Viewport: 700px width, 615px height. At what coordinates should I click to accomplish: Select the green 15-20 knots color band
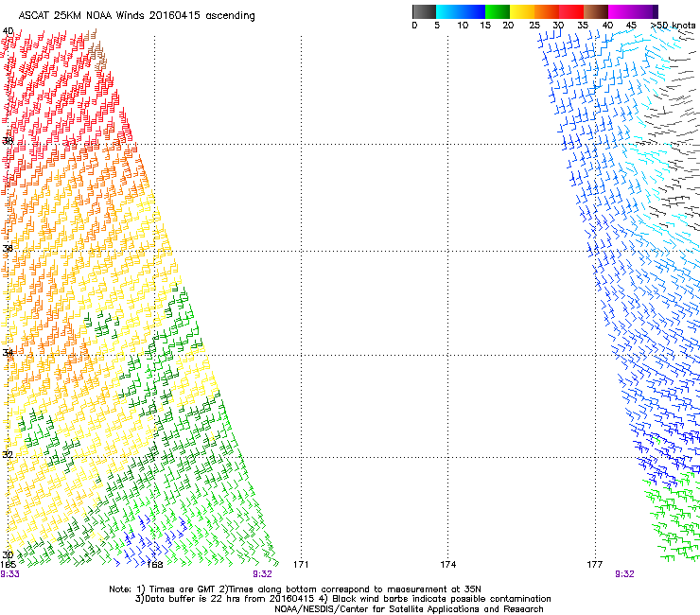tap(498, 11)
